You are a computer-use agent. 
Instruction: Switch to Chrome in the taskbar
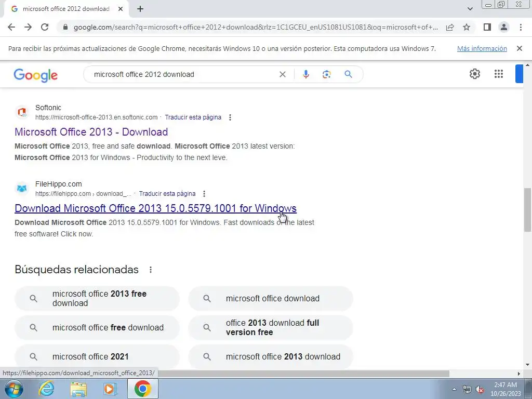click(x=142, y=389)
